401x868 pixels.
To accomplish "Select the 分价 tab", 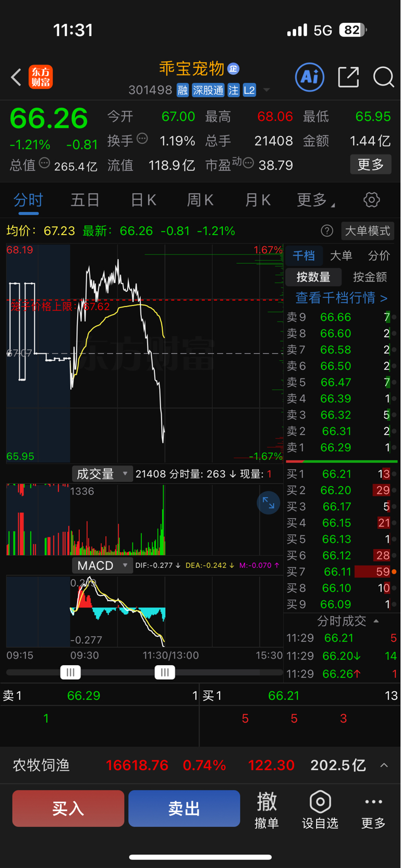I will (379, 255).
